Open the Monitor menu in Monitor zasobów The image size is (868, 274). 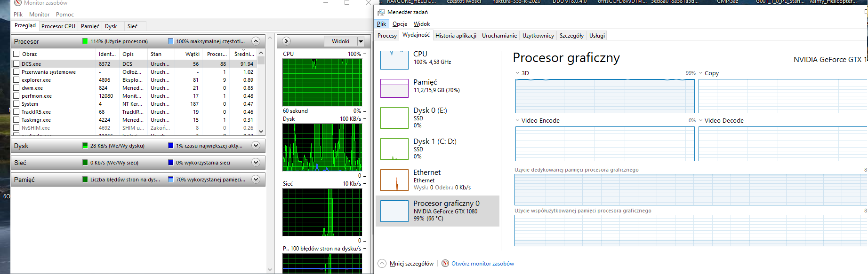[x=39, y=15]
